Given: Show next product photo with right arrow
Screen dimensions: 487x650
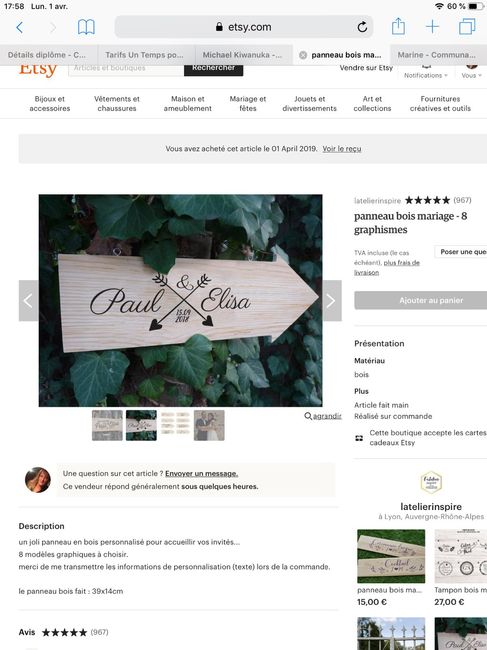Looking at the screenshot, I should [x=332, y=301].
